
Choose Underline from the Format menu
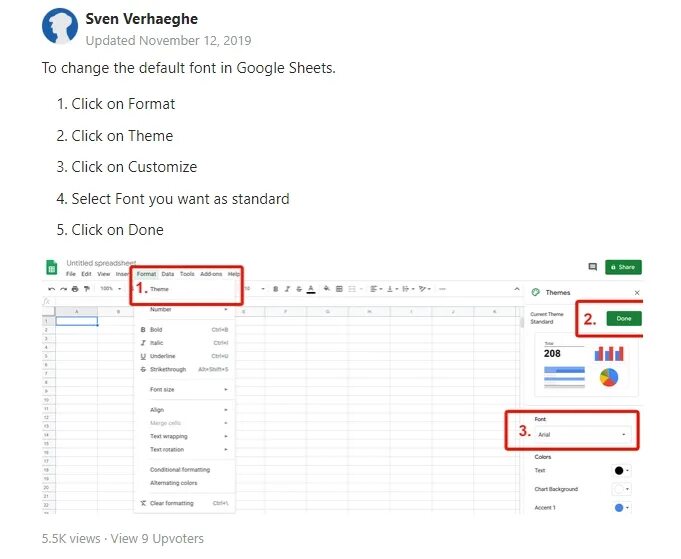[x=185, y=356]
